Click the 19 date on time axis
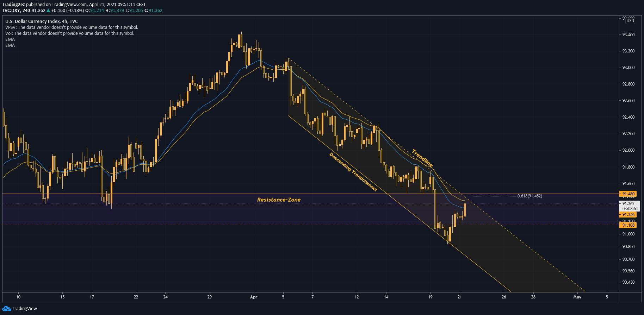Viewport: 644px width, 315px height. [430, 297]
